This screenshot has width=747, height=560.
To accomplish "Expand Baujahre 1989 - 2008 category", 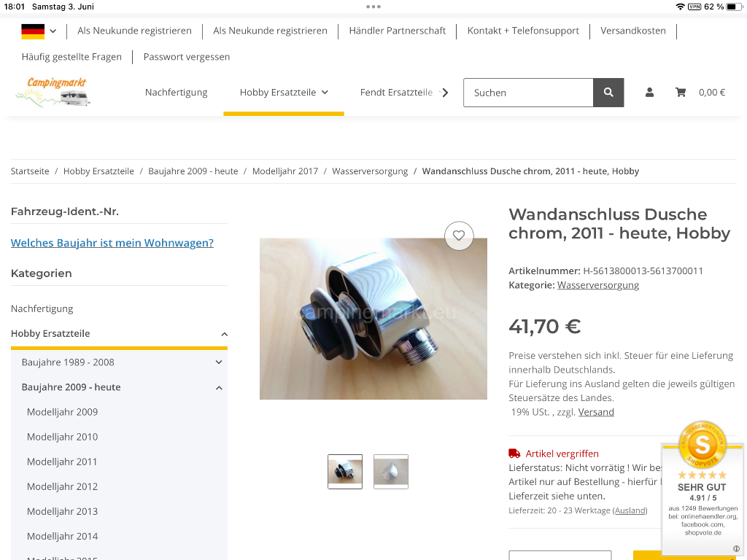I will (219, 362).
